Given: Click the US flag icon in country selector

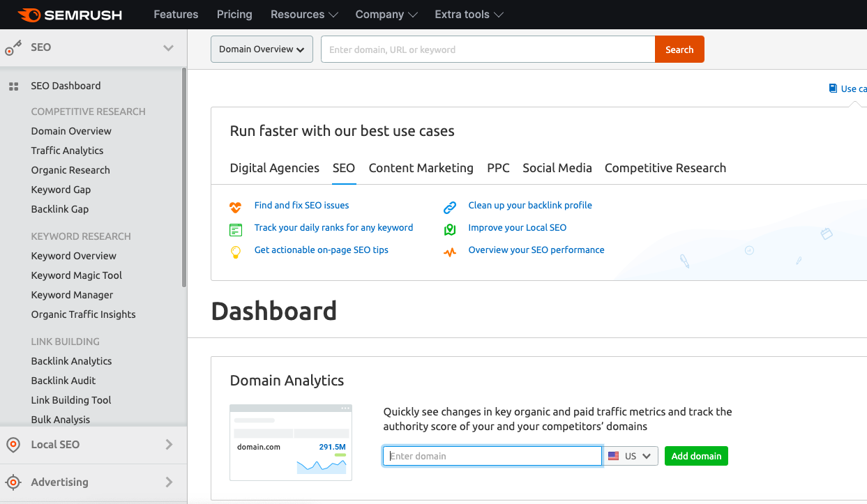Looking at the screenshot, I should pyautogui.click(x=614, y=456).
